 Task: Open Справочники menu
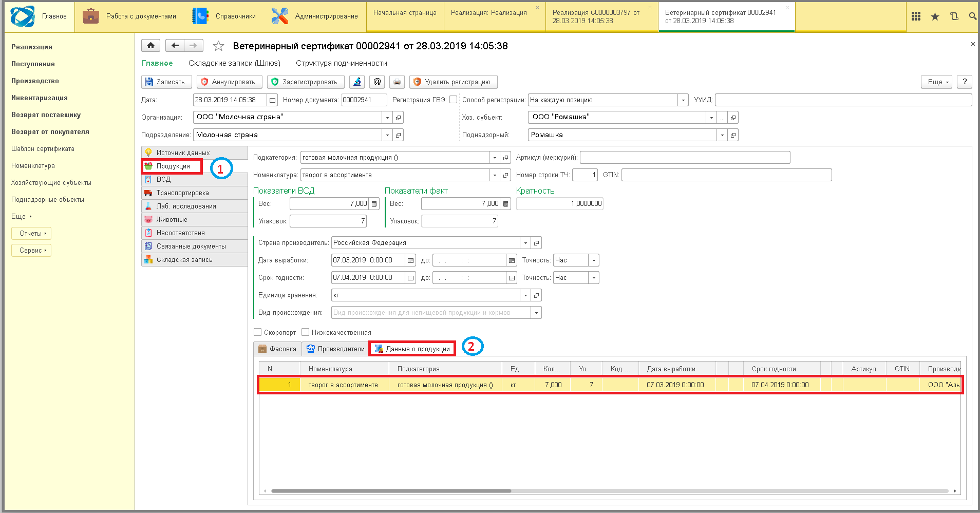[224, 16]
